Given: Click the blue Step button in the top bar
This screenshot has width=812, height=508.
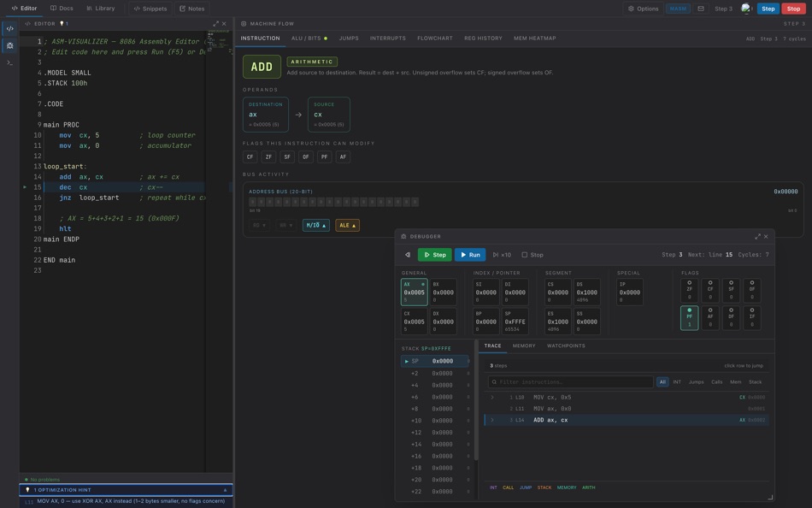Looking at the screenshot, I should tap(768, 9).
